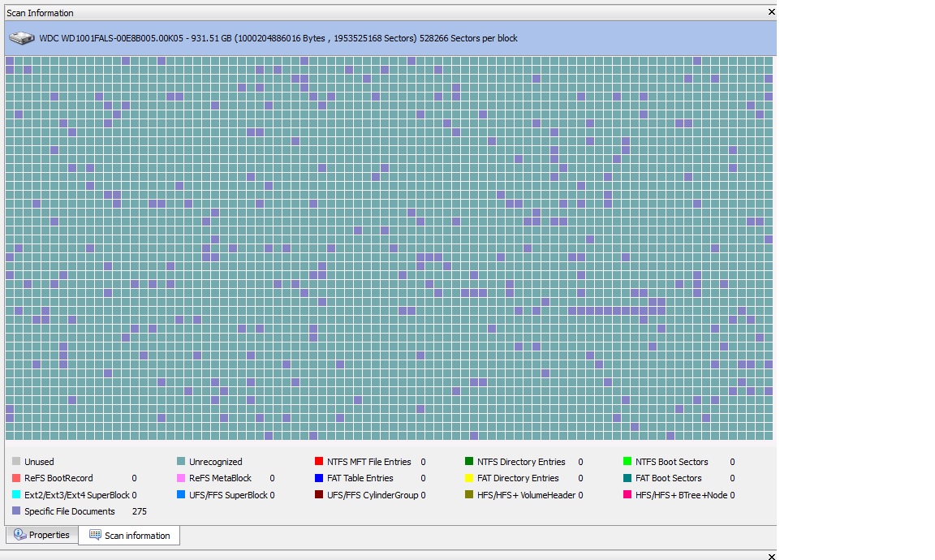Select the UFS/FFS CylinderGroup dark red swatch
Viewport: 935px width, 560px height.
(x=318, y=494)
